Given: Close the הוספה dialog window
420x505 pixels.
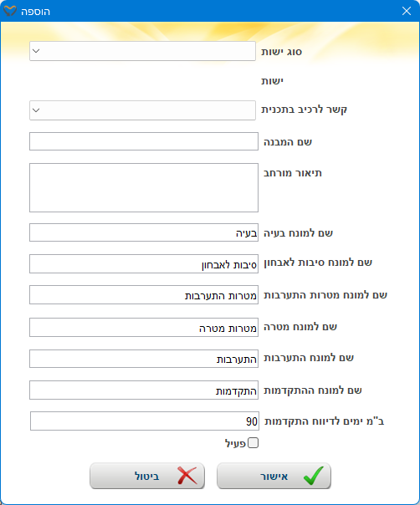Looking at the screenshot, I should (x=407, y=11).
